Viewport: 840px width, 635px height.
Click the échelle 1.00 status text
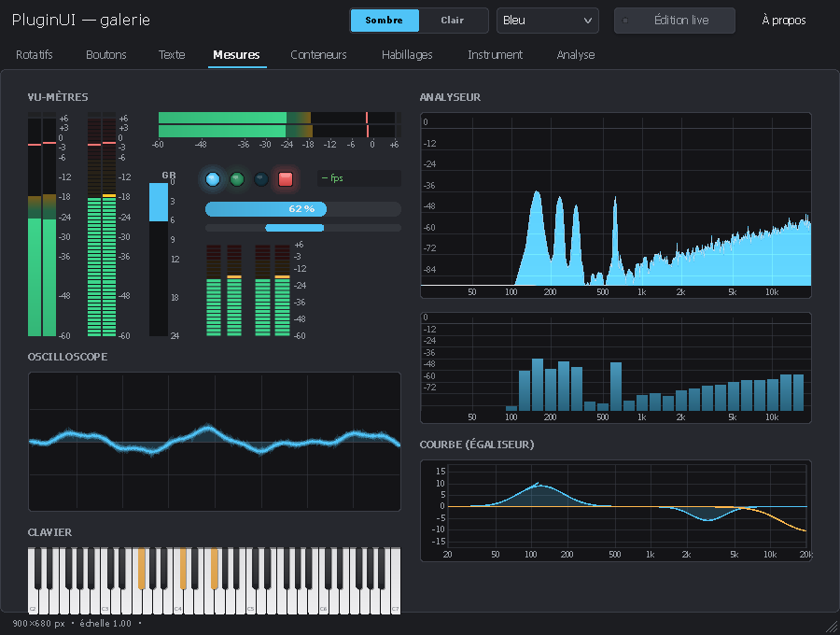click(105, 623)
